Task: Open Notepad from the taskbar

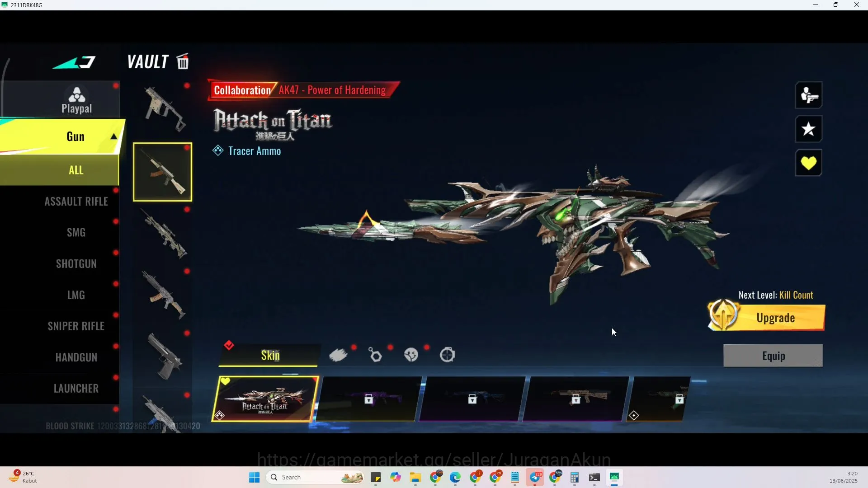Action: tap(515, 477)
